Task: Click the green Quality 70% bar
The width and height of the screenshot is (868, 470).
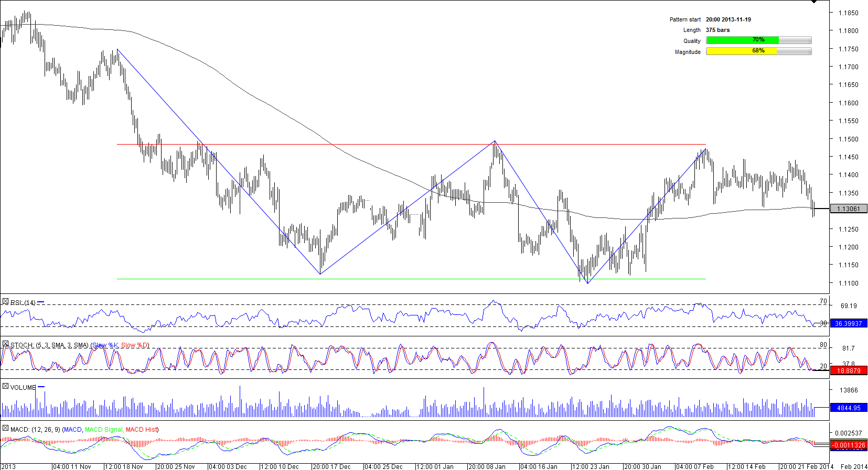Action: point(742,40)
